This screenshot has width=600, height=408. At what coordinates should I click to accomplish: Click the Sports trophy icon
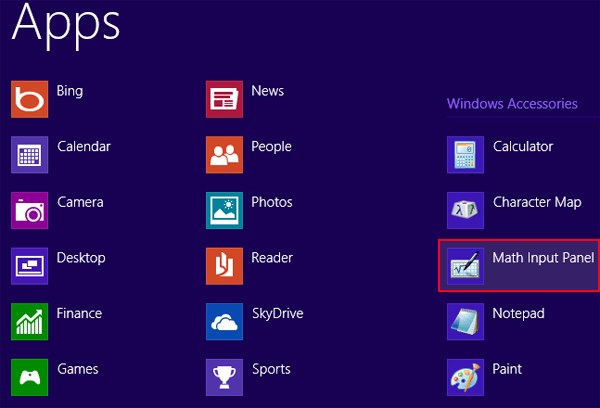224,377
